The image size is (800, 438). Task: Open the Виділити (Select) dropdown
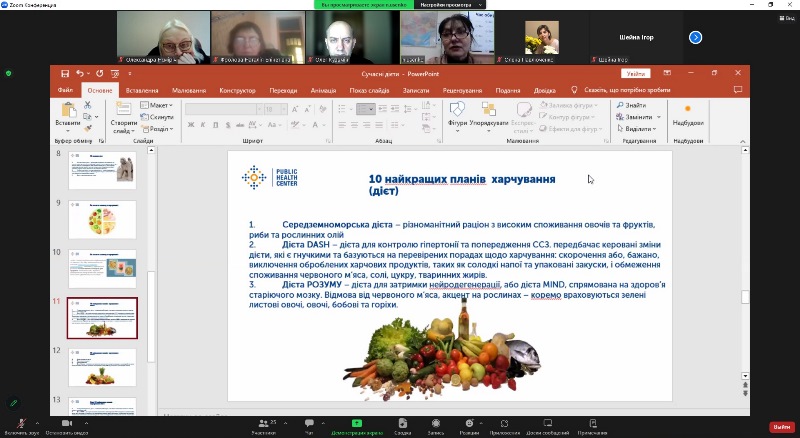[x=637, y=129]
